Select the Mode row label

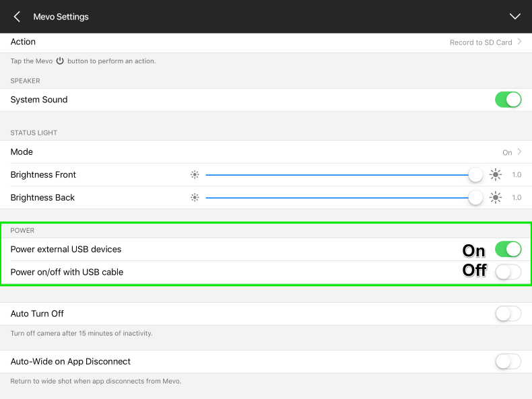pos(22,152)
